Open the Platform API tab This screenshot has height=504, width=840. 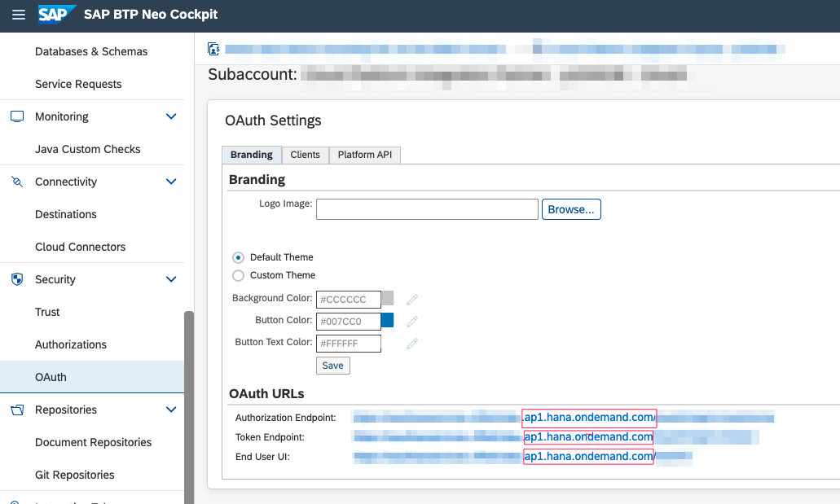(364, 155)
